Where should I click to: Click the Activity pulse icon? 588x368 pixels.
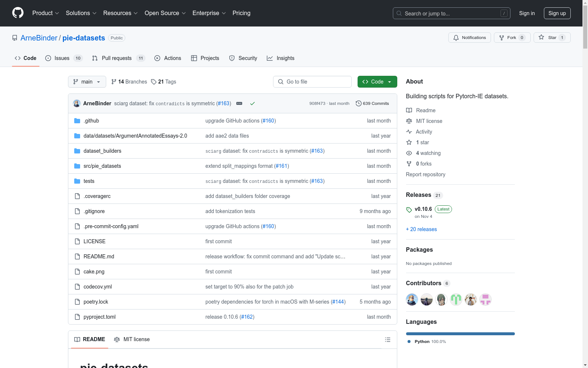click(409, 132)
